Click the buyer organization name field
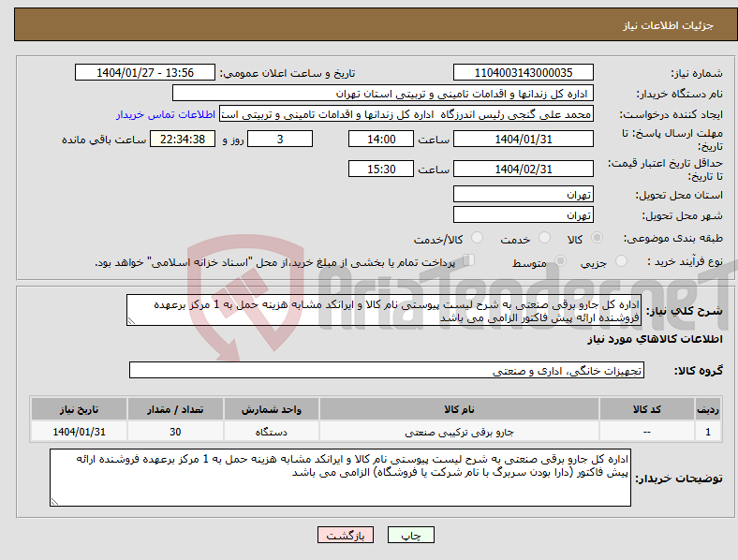 [x=383, y=93]
